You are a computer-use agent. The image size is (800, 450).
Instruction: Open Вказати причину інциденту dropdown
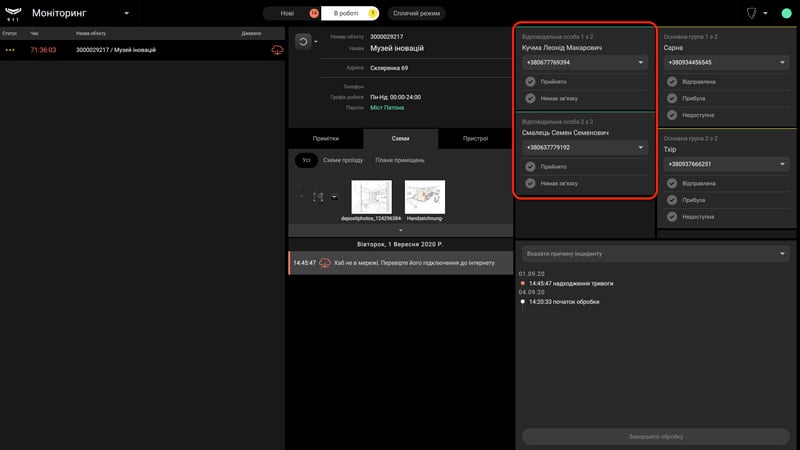pos(656,254)
